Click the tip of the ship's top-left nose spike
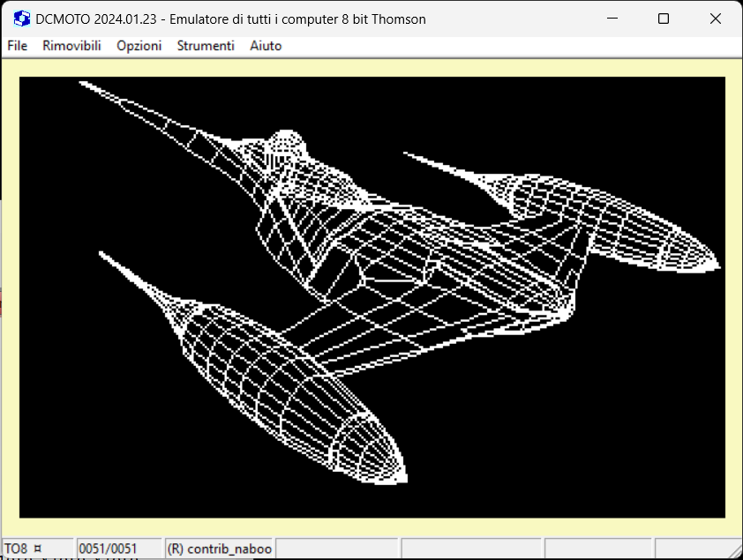This screenshot has width=743, height=560. (82, 84)
